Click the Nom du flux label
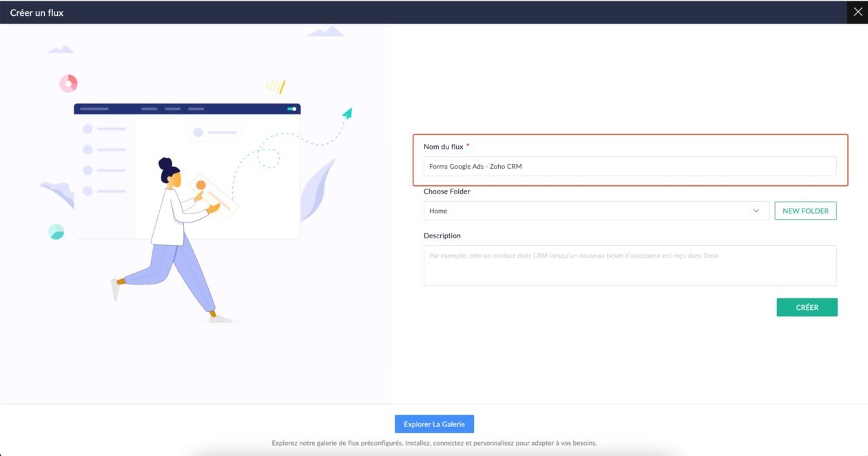The image size is (868, 456). pos(443,147)
